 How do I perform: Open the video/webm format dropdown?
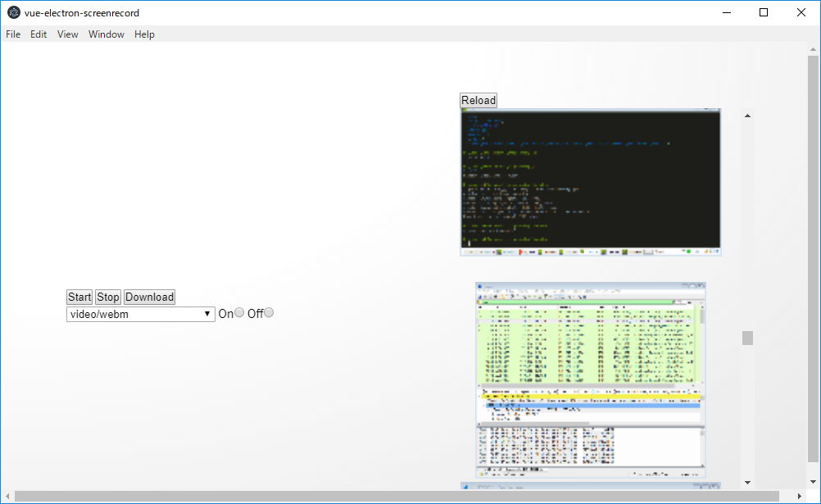(140, 314)
